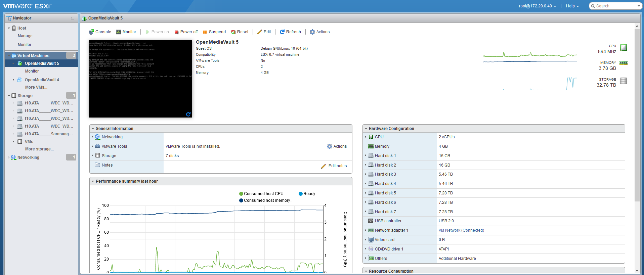Click the USB controller icon
Screen dimensions: 644x275
(371, 221)
